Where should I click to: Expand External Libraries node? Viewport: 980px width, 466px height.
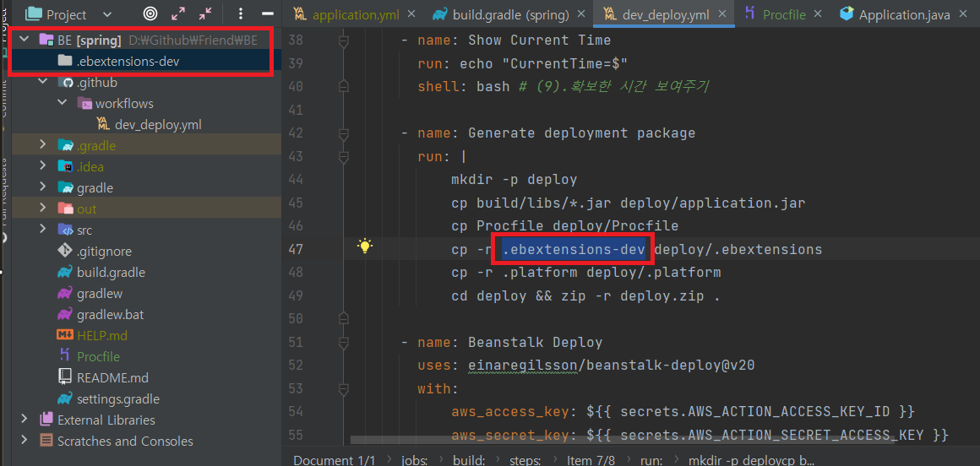tap(24, 420)
